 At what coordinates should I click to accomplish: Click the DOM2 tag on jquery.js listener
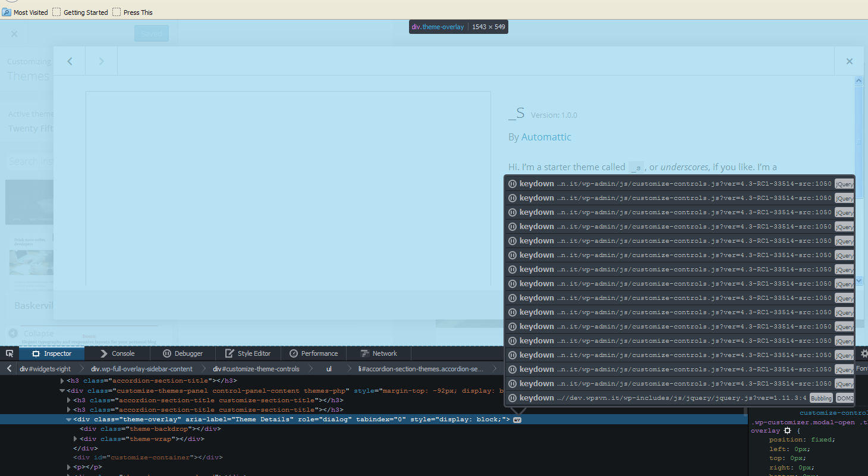(x=845, y=398)
